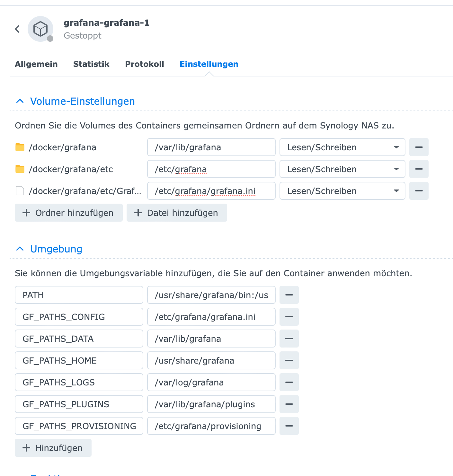Viewport: 453px width, 476px height.
Task: Click the back arrow icon
Action: [x=17, y=29]
